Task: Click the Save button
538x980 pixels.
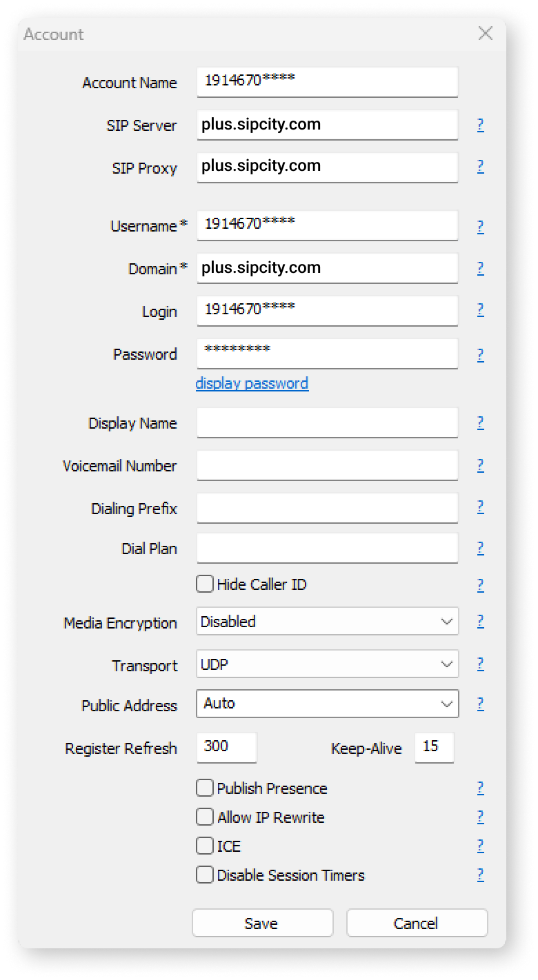Action: tap(263, 923)
